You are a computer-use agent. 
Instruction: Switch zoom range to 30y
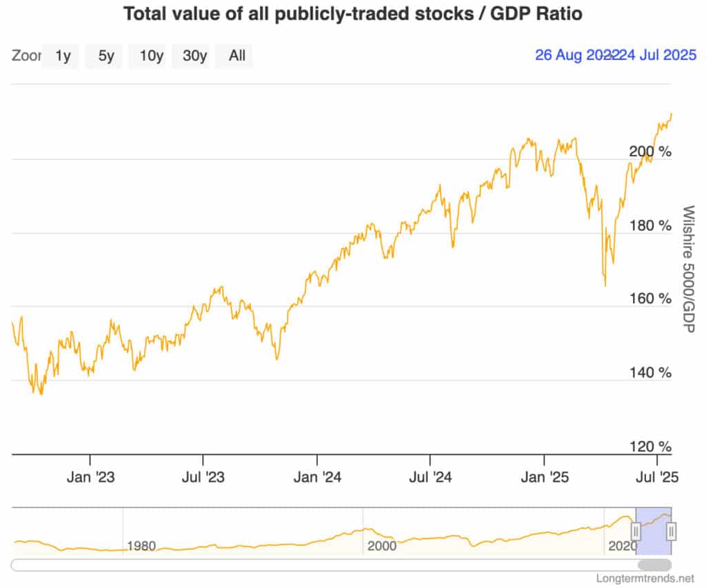click(194, 57)
